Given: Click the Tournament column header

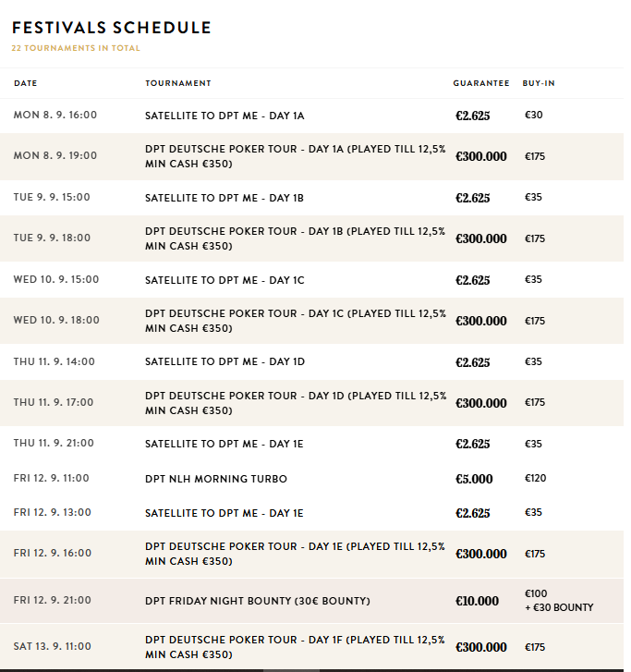Looking at the screenshot, I should click(178, 83).
